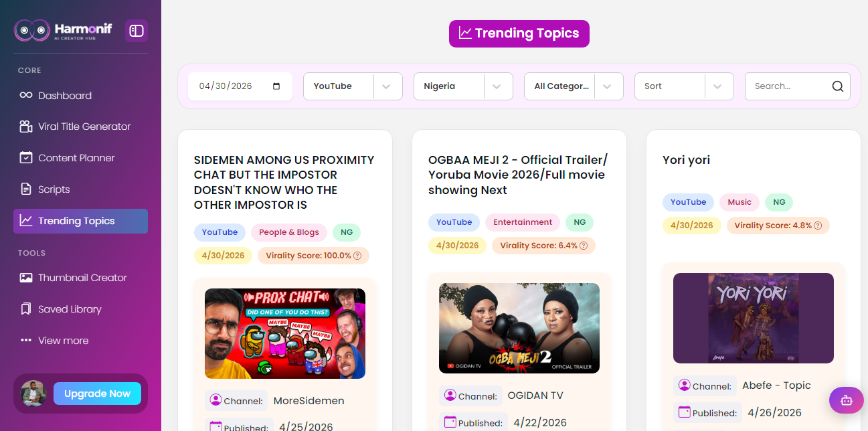Click the View more ellipsis icon
868x431 pixels.
26,341
